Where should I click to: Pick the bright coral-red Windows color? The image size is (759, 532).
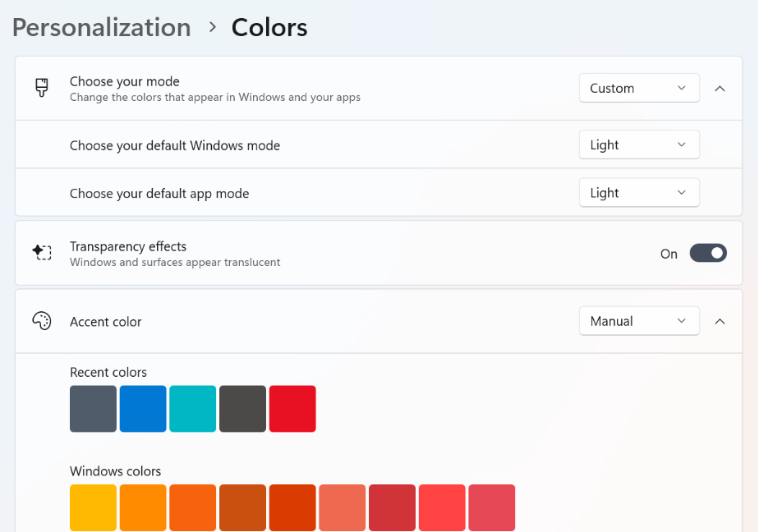pyautogui.click(x=442, y=508)
